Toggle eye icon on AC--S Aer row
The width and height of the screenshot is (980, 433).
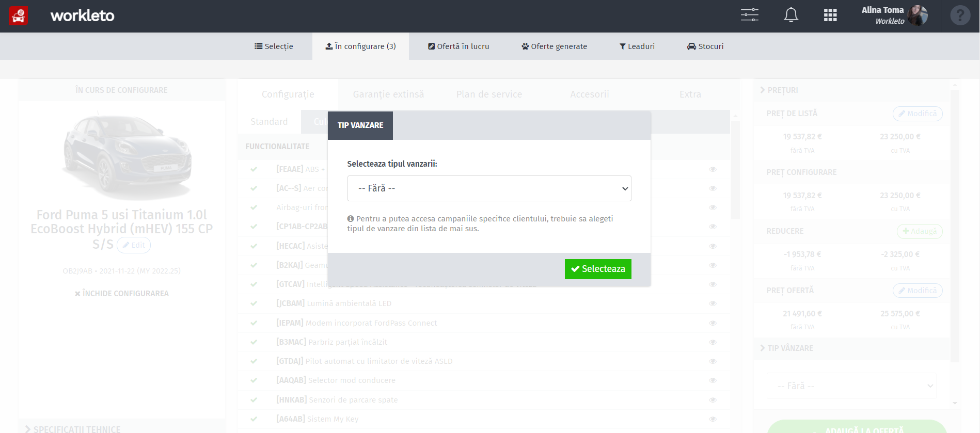click(x=713, y=188)
